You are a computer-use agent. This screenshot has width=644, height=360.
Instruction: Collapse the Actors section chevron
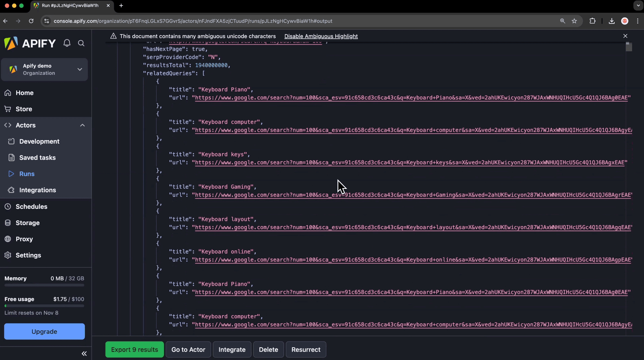(82, 125)
